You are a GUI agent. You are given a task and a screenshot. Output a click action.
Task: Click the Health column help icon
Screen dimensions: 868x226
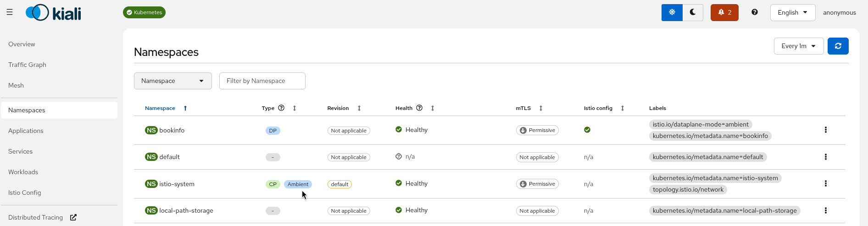point(419,108)
